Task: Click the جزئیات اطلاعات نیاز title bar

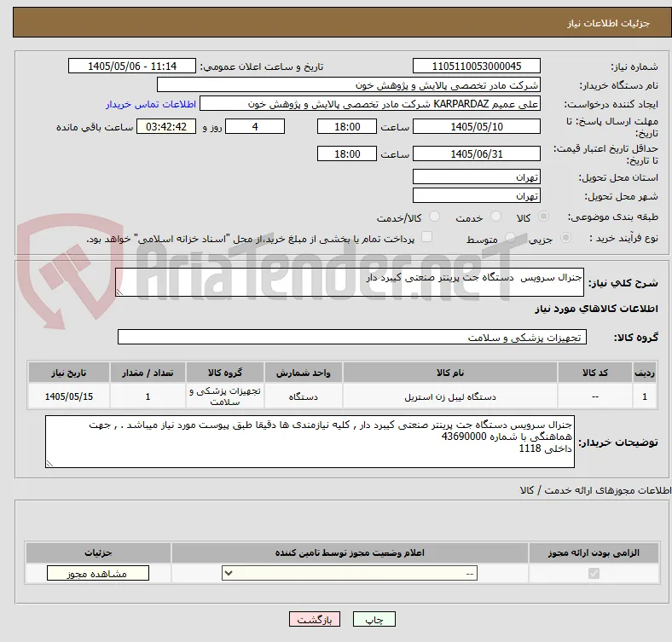Action: click(x=342, y=22)
